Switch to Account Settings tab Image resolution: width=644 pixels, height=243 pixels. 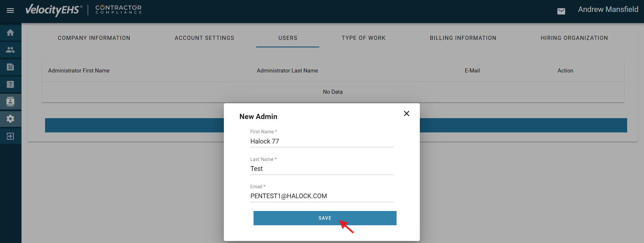click(204, 38)
